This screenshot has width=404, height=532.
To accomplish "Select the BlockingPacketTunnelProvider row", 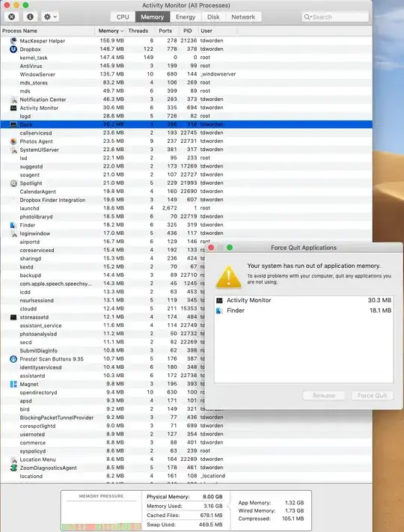I will (186, 418).
